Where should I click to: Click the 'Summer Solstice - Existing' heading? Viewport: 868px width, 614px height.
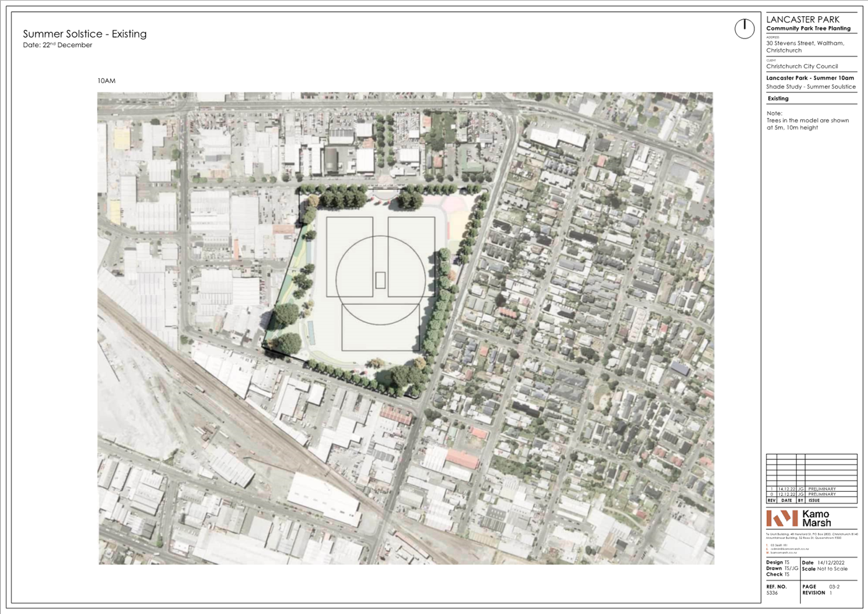pos(85,34)
